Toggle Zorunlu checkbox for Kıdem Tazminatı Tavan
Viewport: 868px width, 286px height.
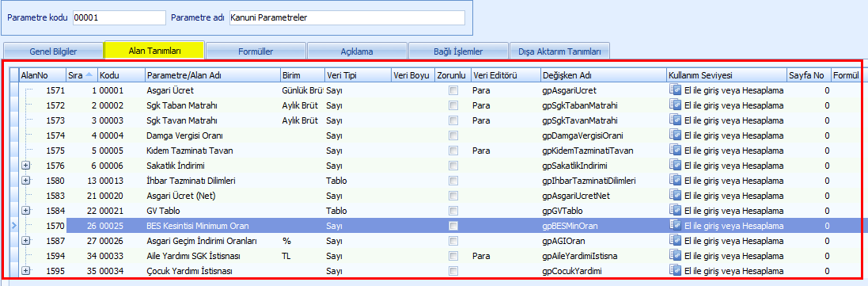[453, 151]
